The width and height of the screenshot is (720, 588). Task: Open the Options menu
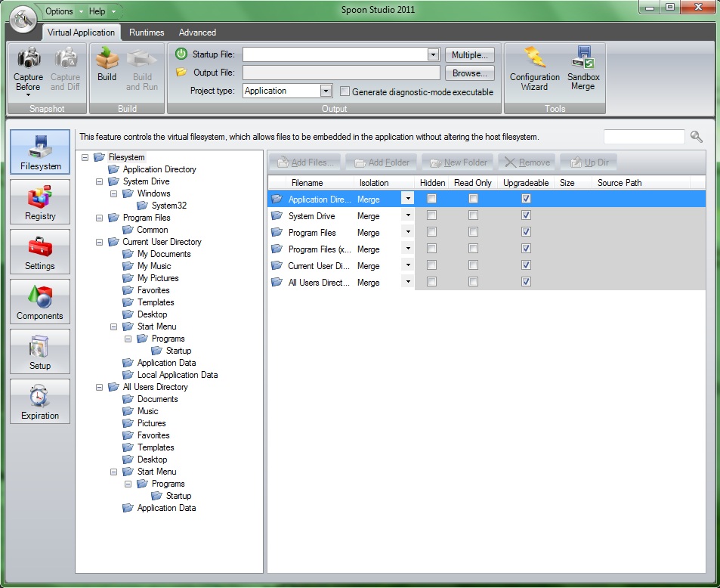(x=63, y=11)
